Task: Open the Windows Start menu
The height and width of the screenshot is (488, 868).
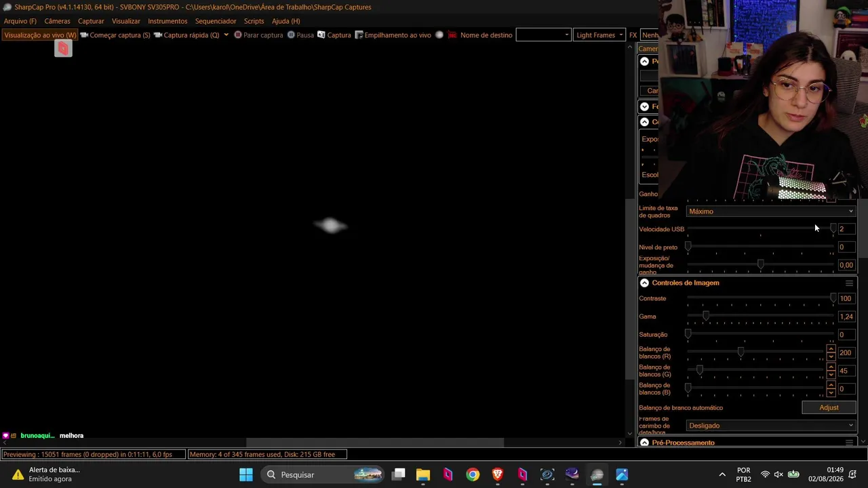Action: coord(245,474)
